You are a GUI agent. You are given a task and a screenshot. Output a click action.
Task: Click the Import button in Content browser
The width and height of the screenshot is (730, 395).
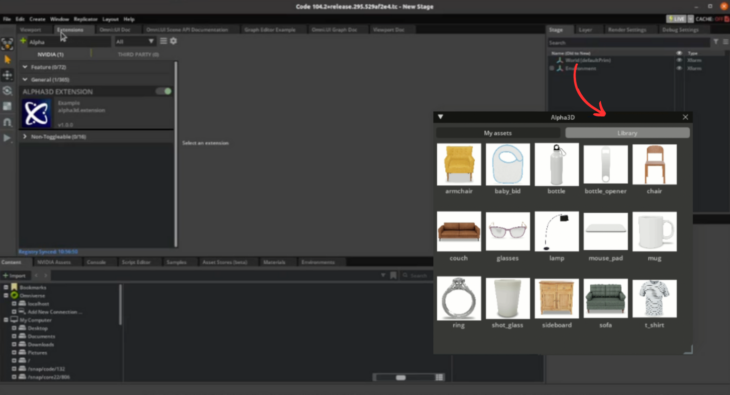15,276
